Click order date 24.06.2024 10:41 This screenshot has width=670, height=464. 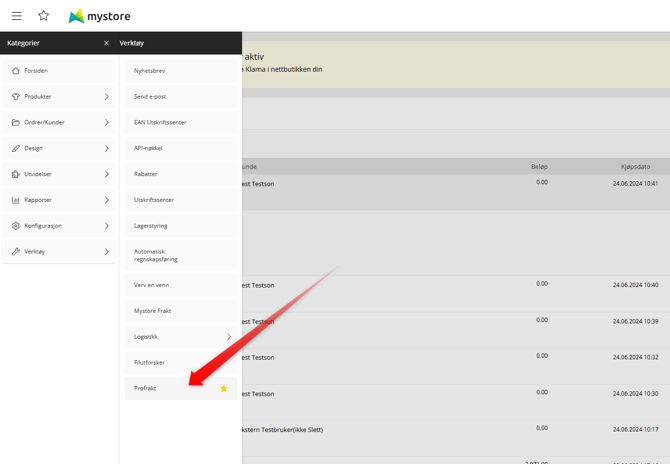pos(635,184)
